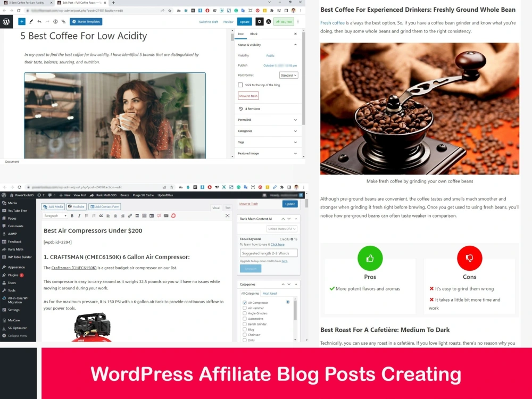The height and width of the screenshot is (399, 532).
Task: Check the Automotive category
Action: (245, 319)
